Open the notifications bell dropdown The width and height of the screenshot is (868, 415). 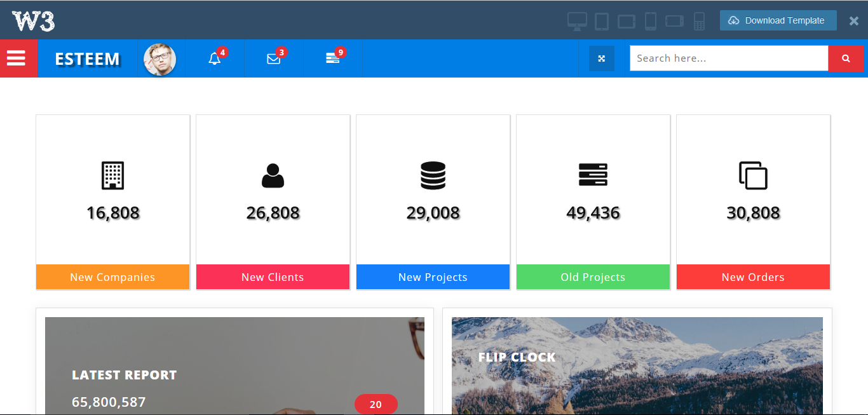(x=215, y=59)
